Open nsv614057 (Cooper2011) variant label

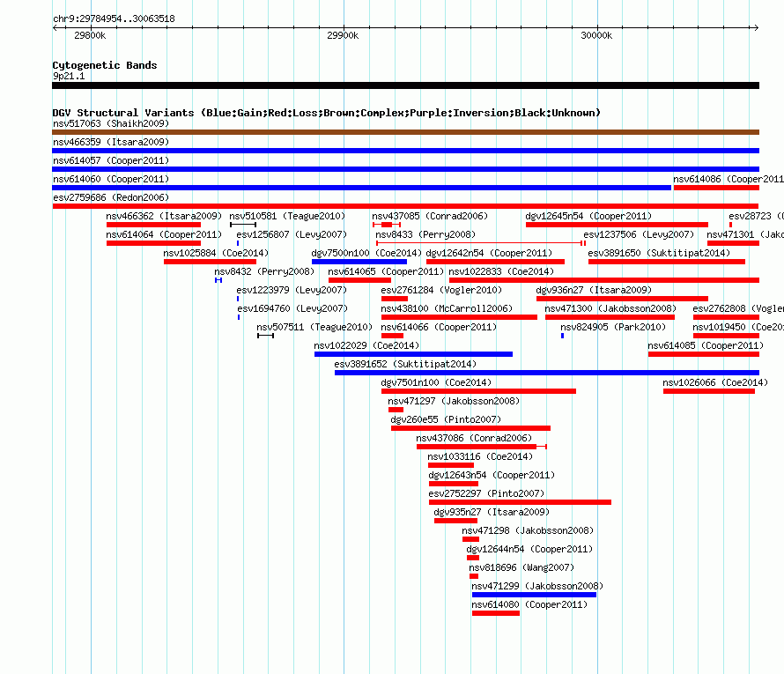(111, 160)
